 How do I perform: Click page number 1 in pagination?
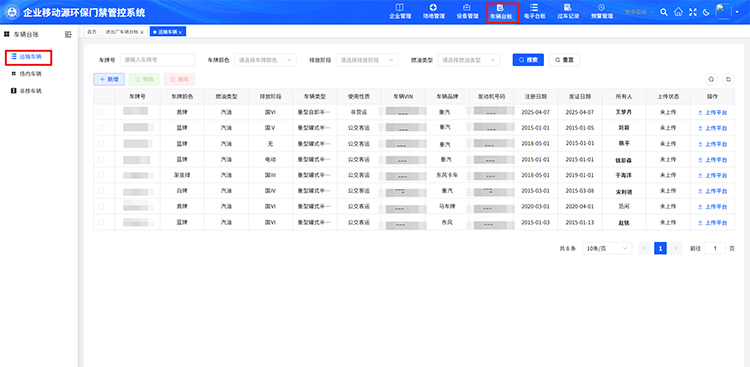click(x=661, y=248)
